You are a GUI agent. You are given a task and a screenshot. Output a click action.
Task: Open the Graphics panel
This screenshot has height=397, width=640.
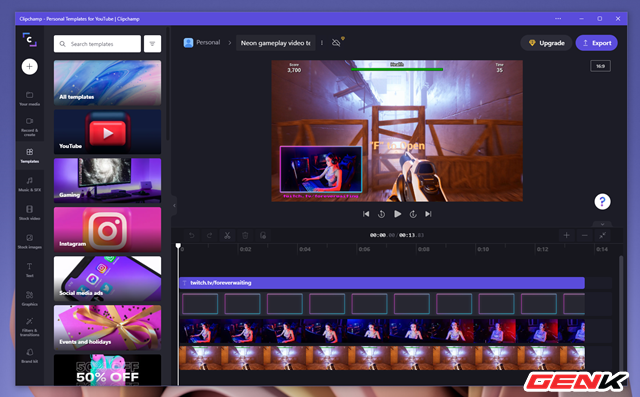point(29,298)
